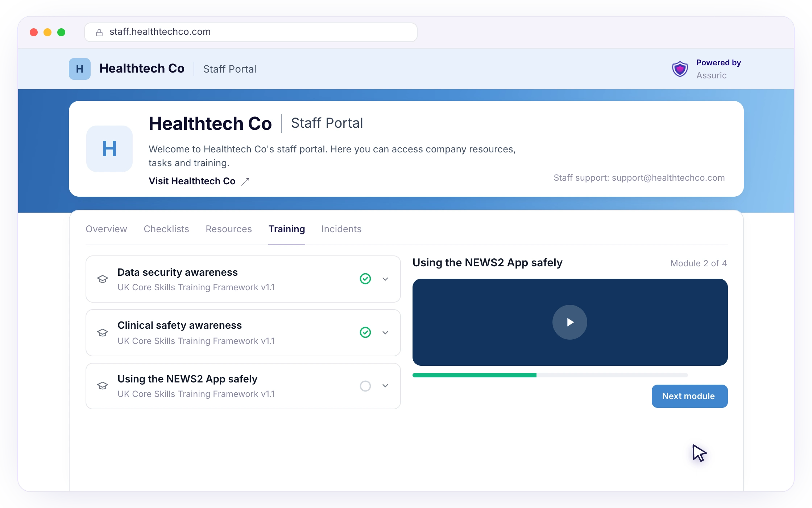Open the Incidents tab
Image resolution: width=812 pixels, height=508 pixels.
pos(341,229)
